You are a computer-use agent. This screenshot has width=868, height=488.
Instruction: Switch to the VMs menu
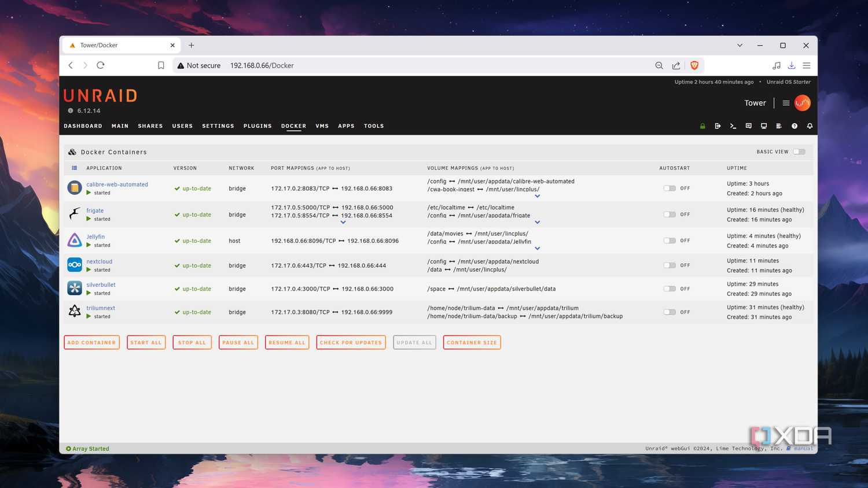[322, 126]
